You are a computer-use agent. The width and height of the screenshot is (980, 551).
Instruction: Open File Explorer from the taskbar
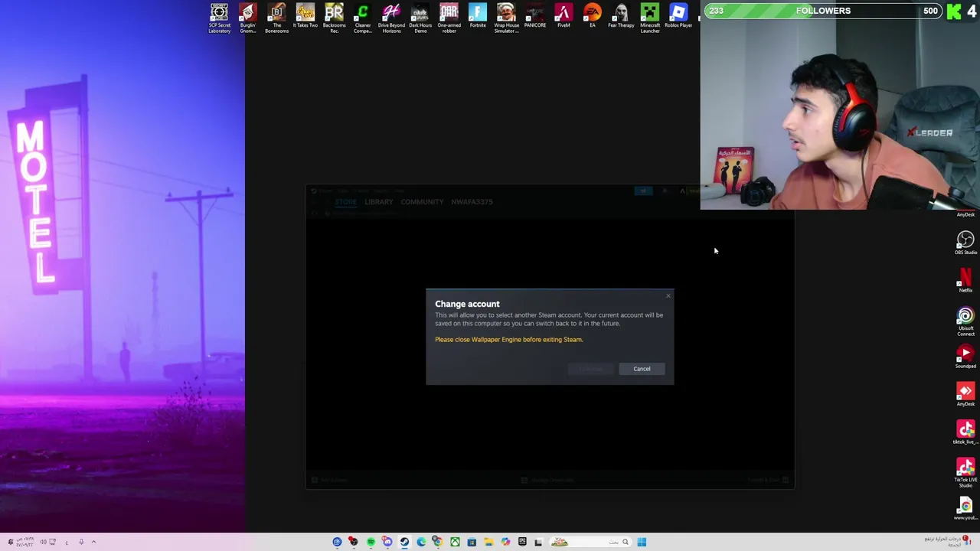click(488, 542)
